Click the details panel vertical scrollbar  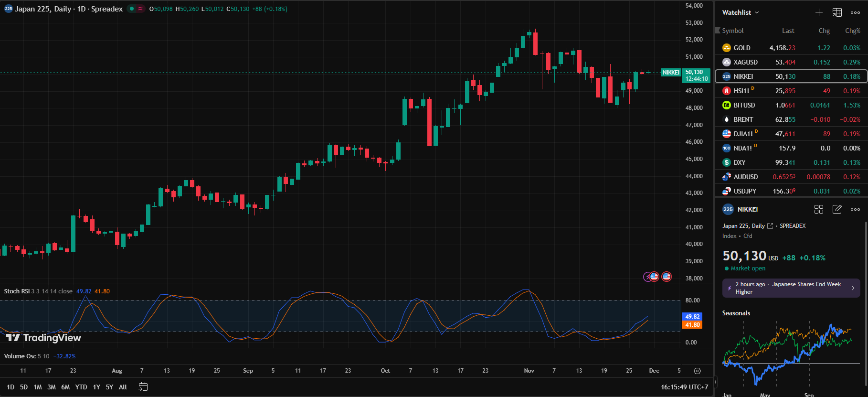866,301
